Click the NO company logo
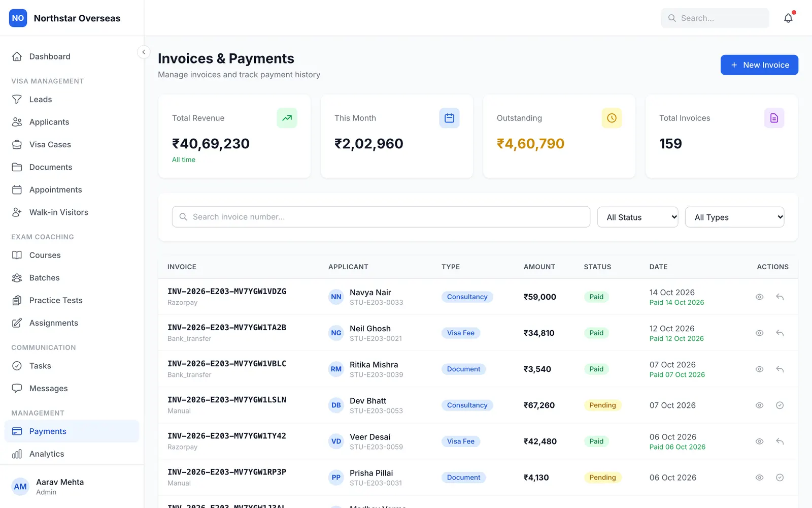Screen dimensions: 812x508 18,18
